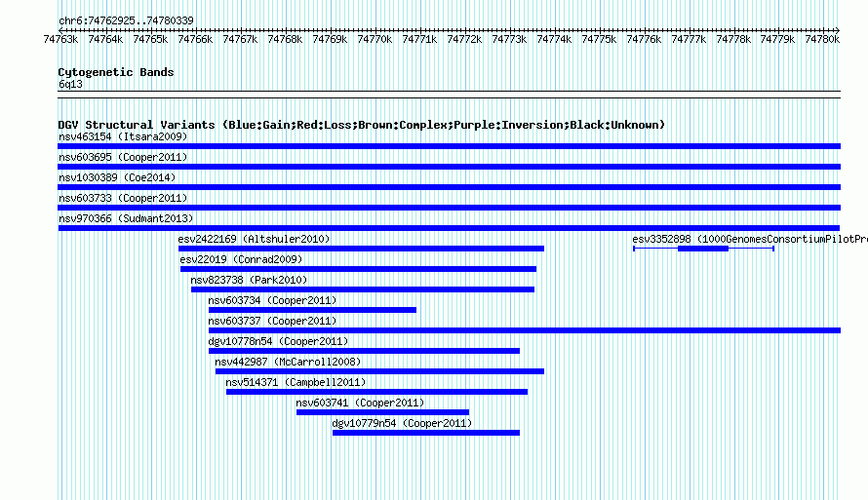Open the nsv823738 (Park2010) label
Screen dimensions: 868x500
[249, 280]
